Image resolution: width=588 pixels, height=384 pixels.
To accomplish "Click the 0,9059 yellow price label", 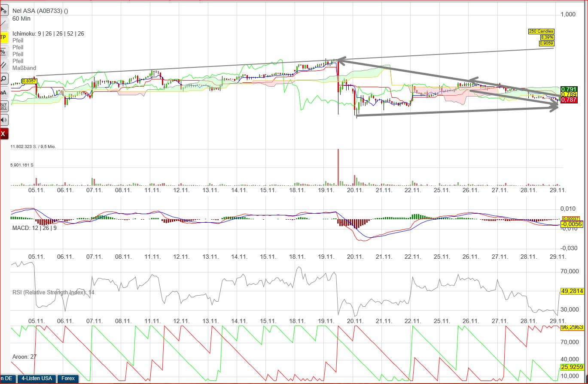I will coord(546,43).
